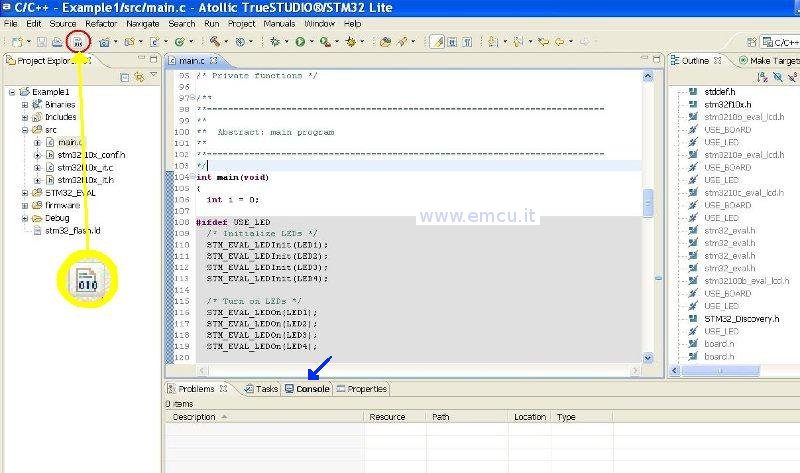This screenshot has height=473, width=800.
Task: Toggle alphabetical sort in Outline
Action: [x=762, y=77]
